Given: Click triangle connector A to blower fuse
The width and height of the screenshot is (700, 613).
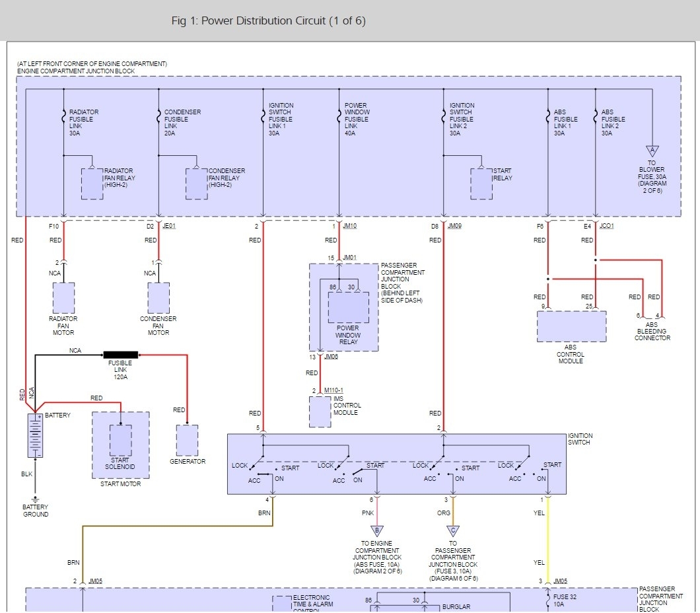Looking at the screenshot, I should coord(652,151).
